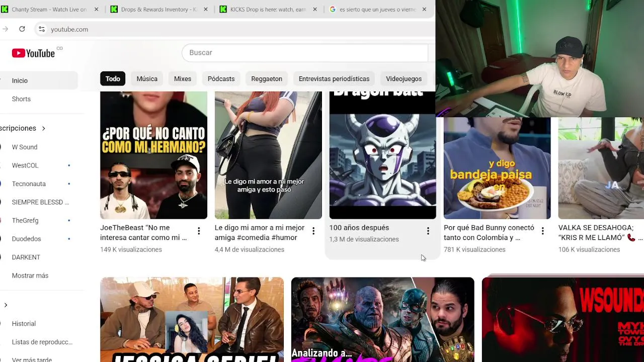644x362 pixels.
Task: Open title 100 años después
Action: (359, 228)
